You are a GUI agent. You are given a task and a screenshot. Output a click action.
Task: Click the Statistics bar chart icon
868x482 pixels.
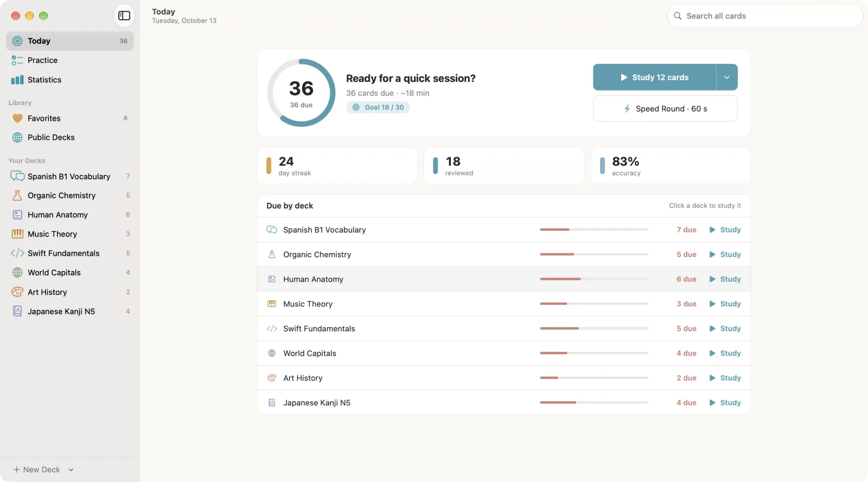17,80
